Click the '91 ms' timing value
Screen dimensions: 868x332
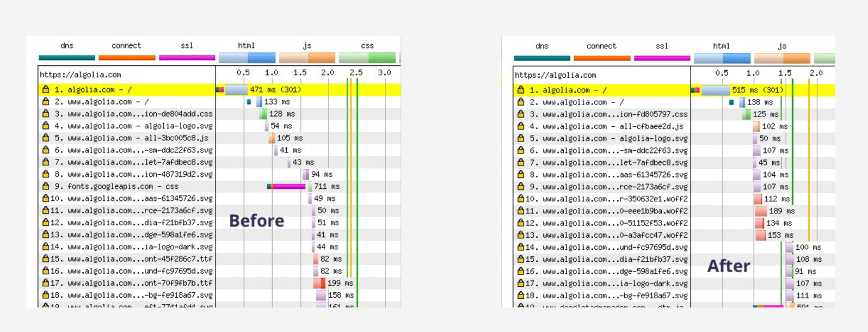tap(805, 271)
